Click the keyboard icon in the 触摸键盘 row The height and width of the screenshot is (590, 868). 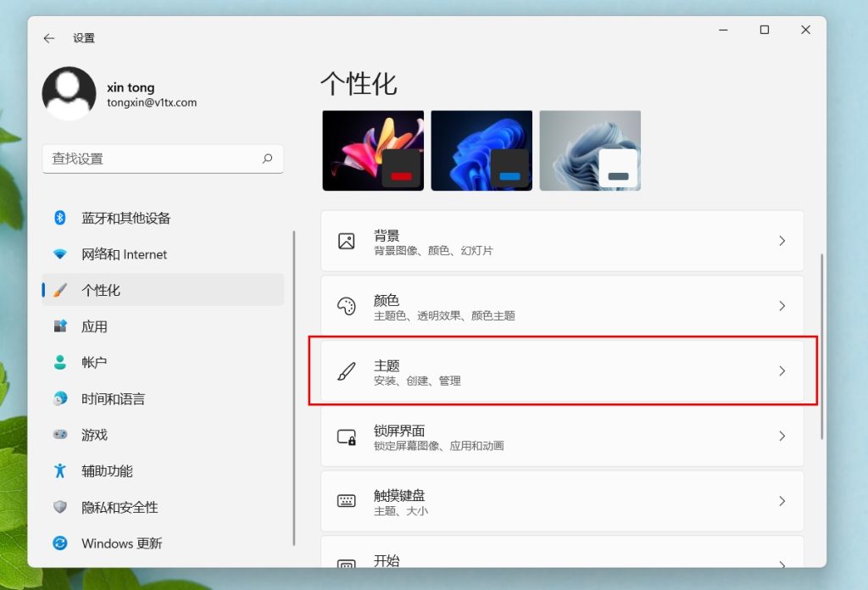click(x=347, y=502)
